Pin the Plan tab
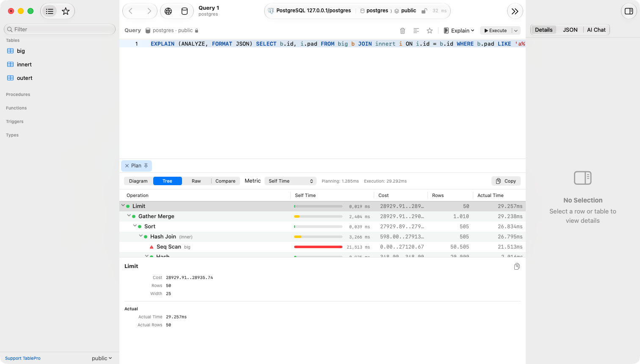Image resolution: width=640 pixels, height=364 pixels. [146, 166]
